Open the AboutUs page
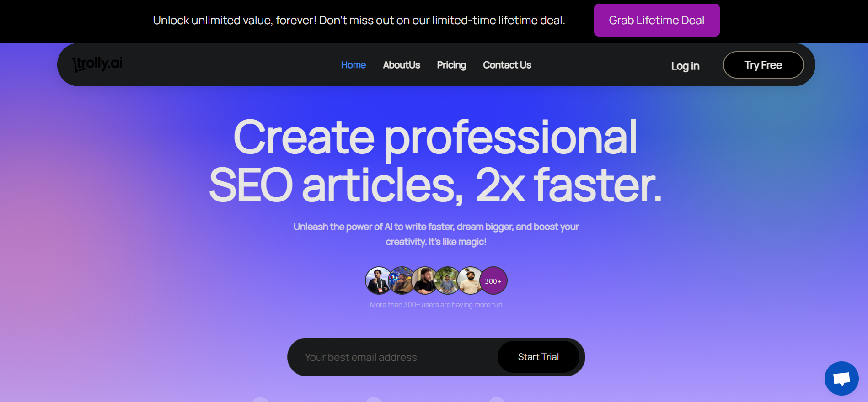 coord(402,65)
